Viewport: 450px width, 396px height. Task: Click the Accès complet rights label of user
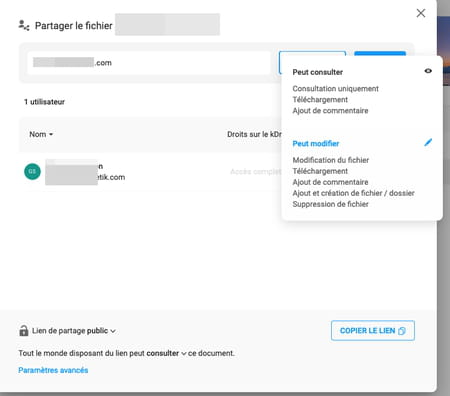256,171
